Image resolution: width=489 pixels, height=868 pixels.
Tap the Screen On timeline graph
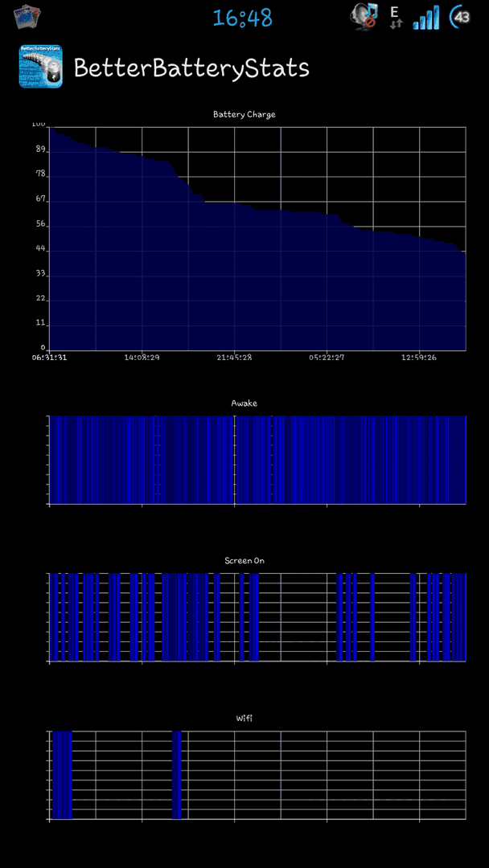[x=257, y=616]
